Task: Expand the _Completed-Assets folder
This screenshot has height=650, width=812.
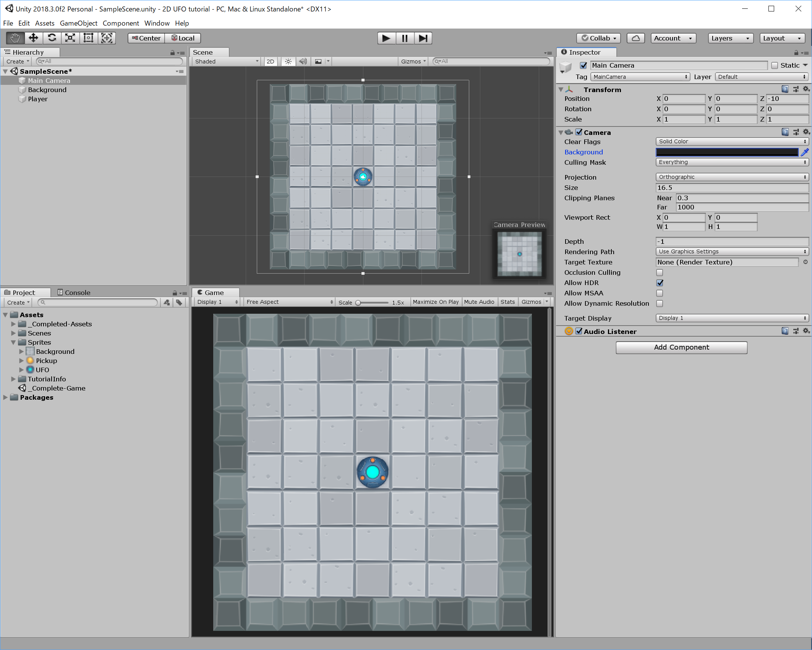Action: click(x=13, y=324)
